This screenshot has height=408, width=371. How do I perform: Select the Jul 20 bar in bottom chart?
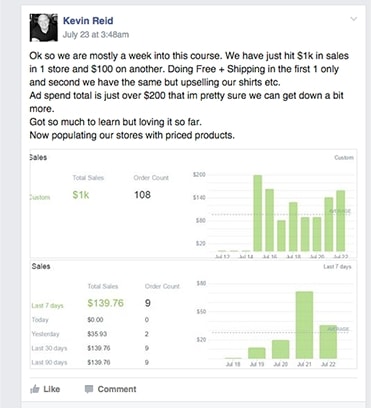(280, 349)
